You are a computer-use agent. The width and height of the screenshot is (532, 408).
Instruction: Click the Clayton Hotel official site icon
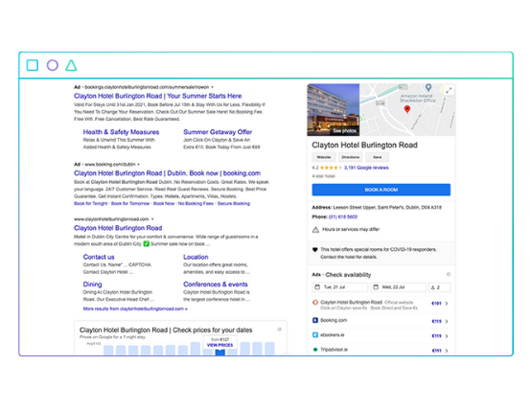pyautogui.click(x=315, y=303)
